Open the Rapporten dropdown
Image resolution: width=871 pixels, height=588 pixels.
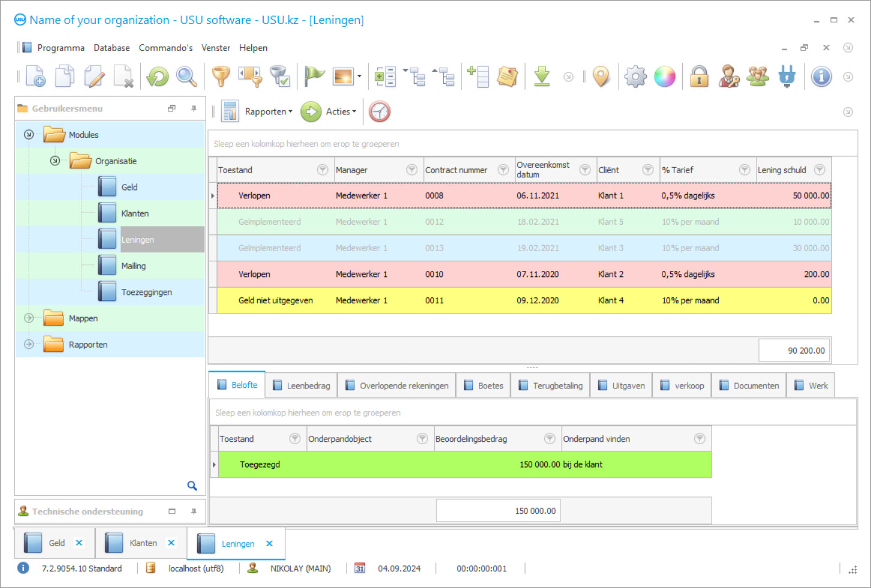pyautogui.click(x=268, y=111)
